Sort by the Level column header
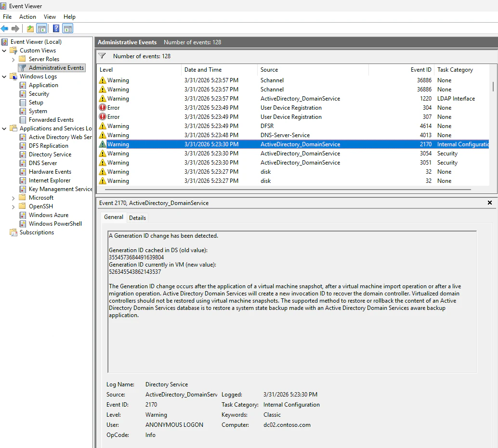Screen dimensions: 498x448 (x=139, y=70)
